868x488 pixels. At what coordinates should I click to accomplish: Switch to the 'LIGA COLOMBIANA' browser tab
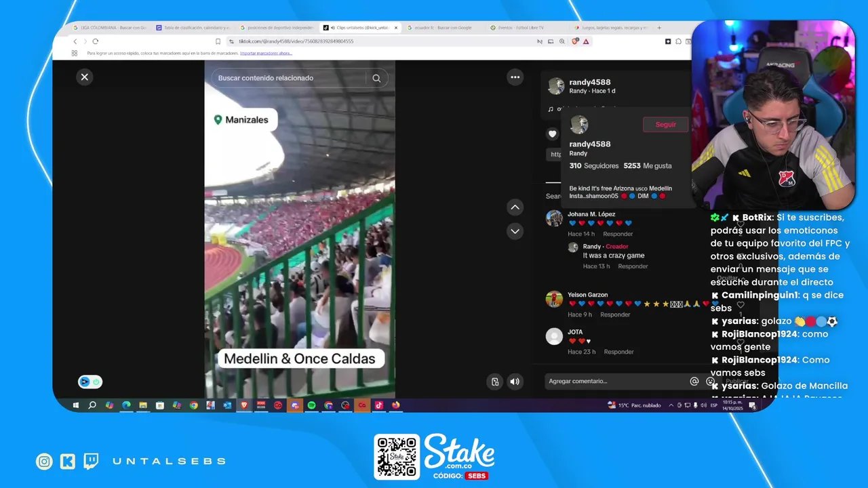click(110, 28)
